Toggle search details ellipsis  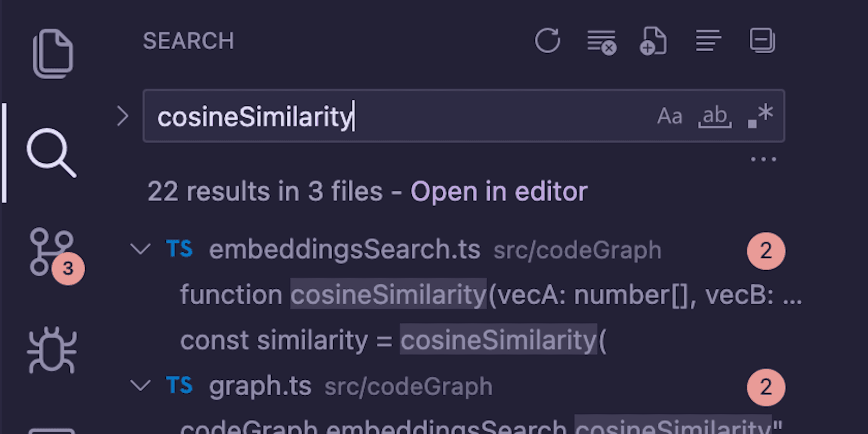pos(763,160)
